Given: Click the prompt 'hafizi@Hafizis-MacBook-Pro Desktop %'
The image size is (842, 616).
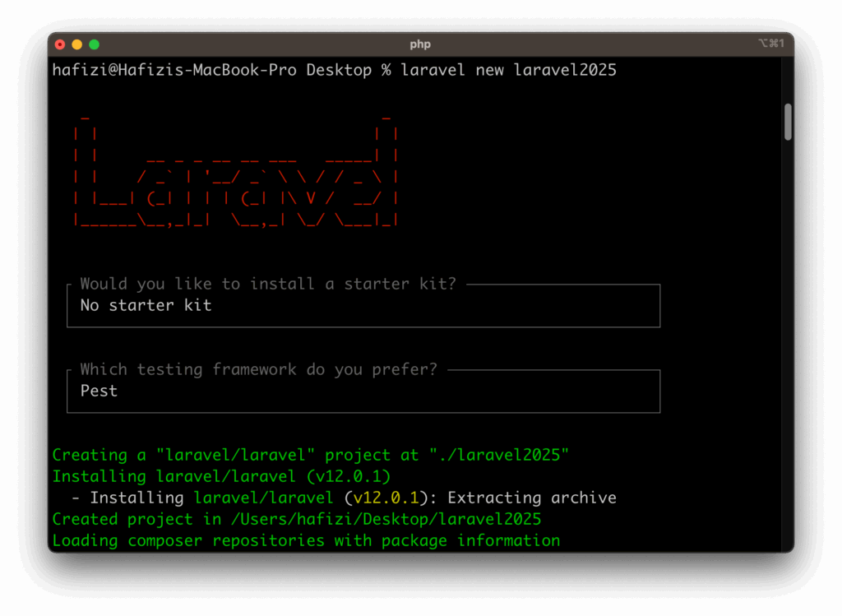Looking at the screenshot, I should click(x=222, y=71).
